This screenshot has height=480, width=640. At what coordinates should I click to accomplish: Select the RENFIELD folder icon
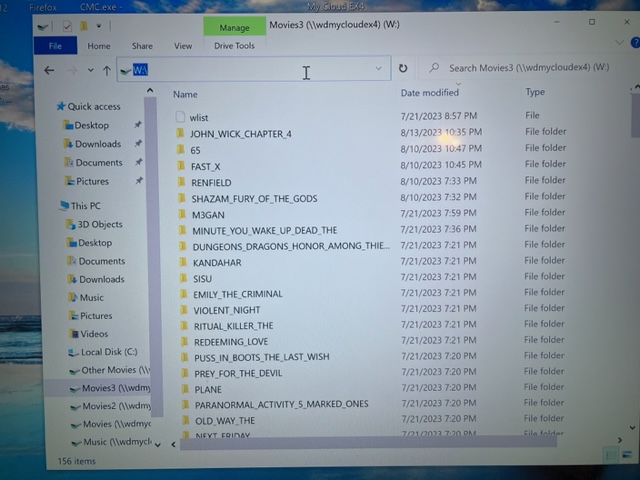(181, 182)
